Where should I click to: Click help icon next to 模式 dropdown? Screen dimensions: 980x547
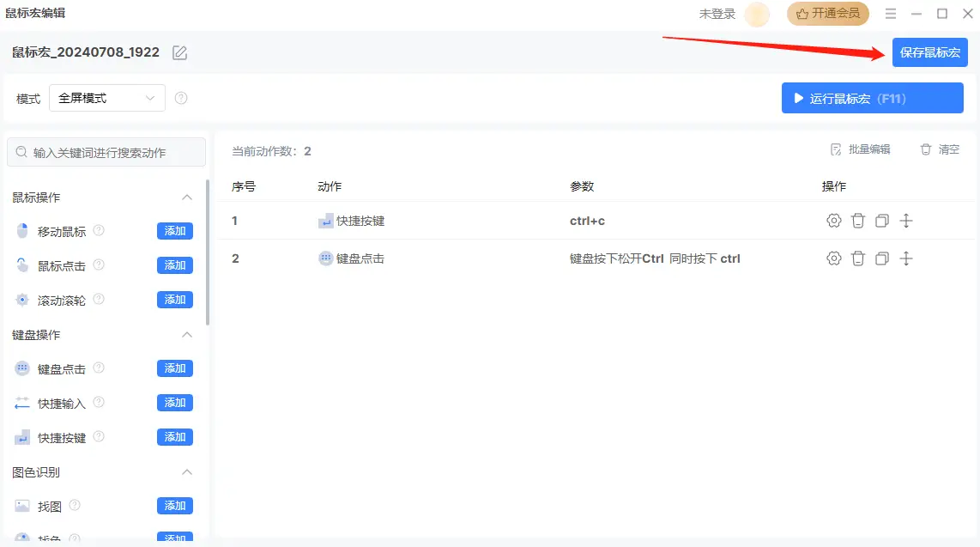pos(181,98)
